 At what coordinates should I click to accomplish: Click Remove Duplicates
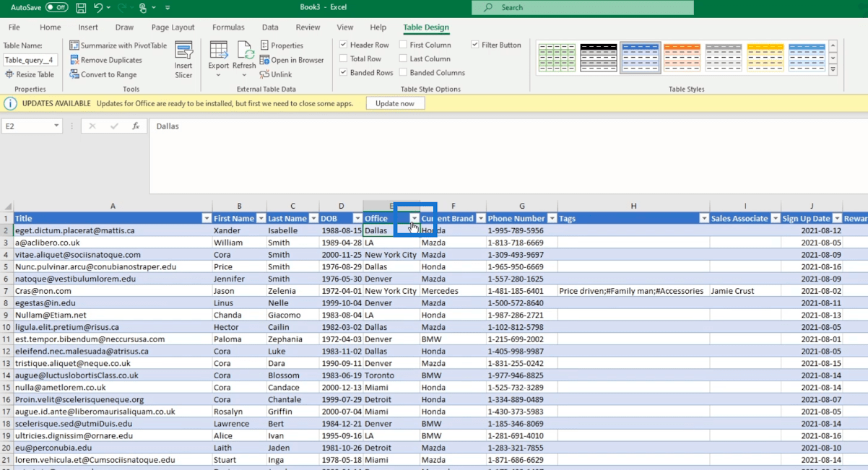click(106, 60)
